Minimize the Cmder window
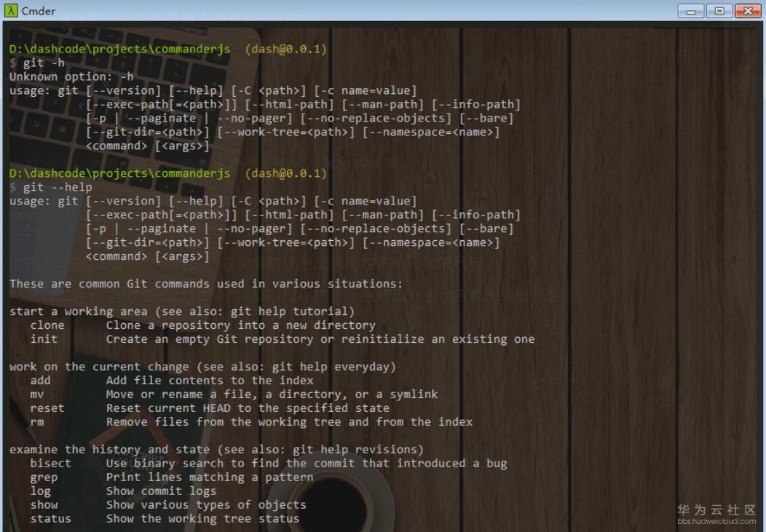This screenshot has height=532, width=766. [x=691, y=11]
